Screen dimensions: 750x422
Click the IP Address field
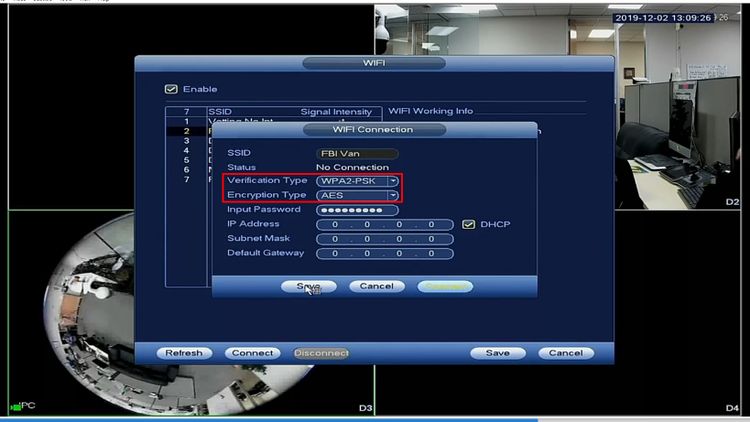click(x=385, y=224)
